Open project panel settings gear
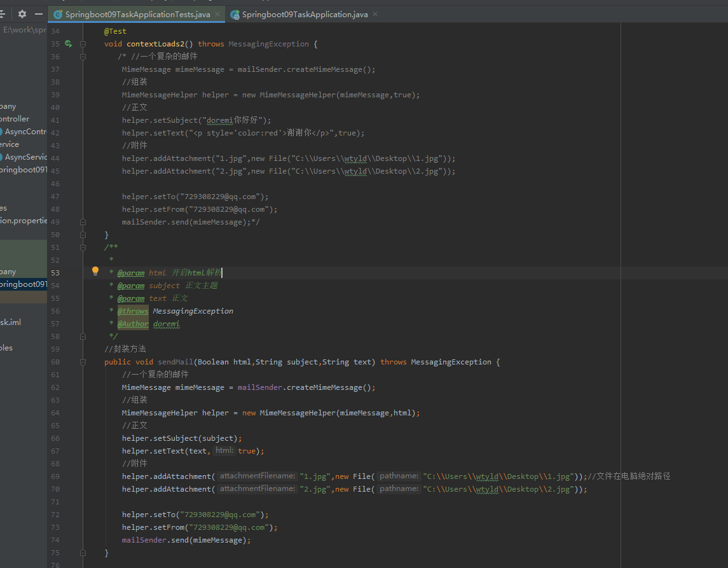The width and height of the screenshot is (728, 568). point(22,14)
